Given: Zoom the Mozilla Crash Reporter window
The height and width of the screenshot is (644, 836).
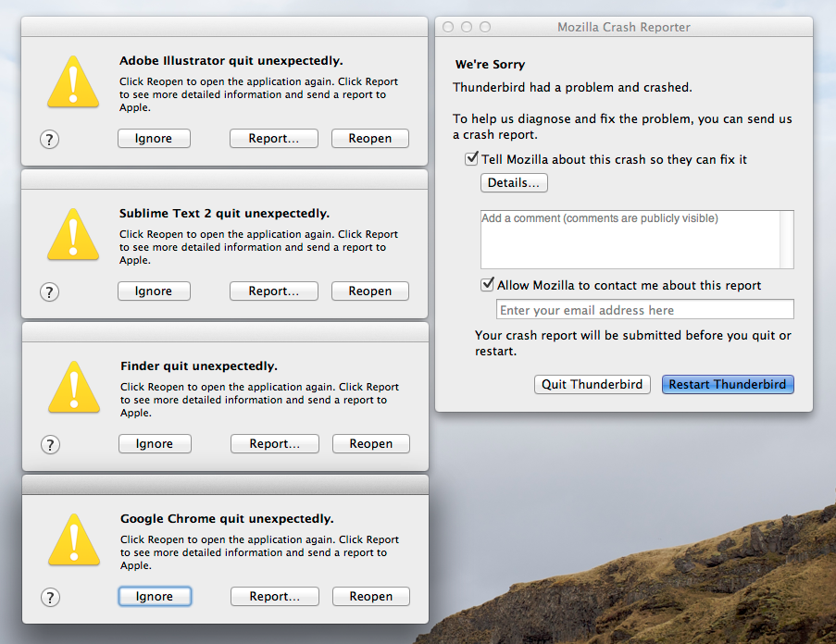Looking at the screenshot, I should click(484, 27).
